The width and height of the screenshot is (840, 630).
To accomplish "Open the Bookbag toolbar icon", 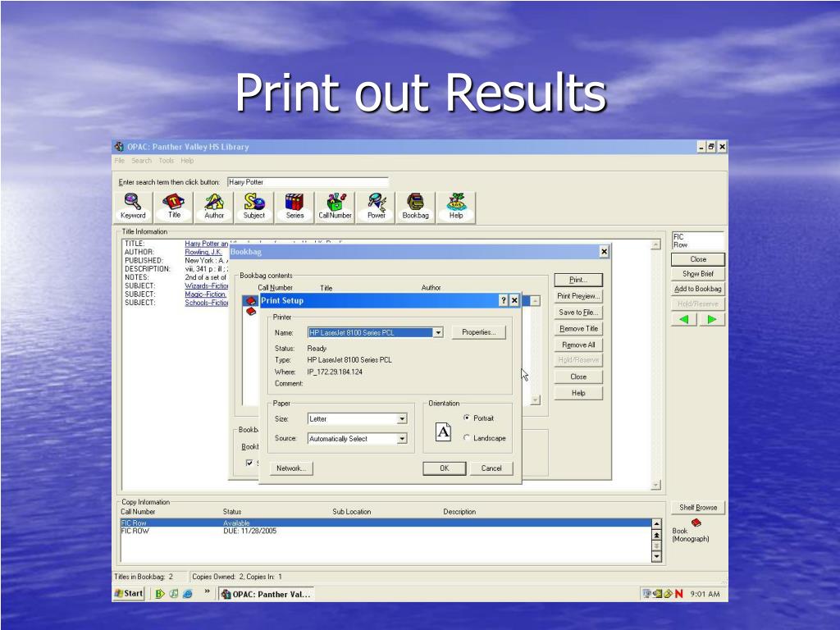I will (x=415, y=207).
